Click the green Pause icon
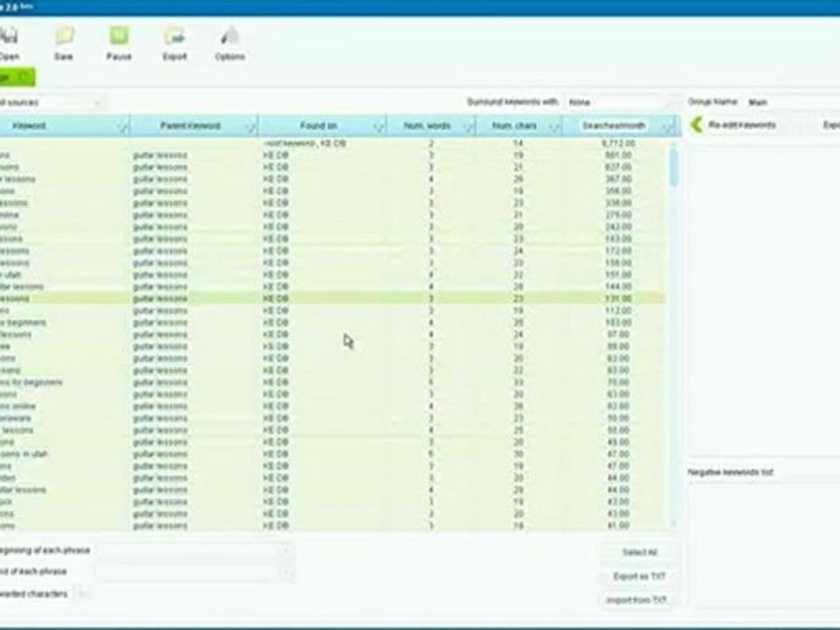The image size is (840, 630). coord(119,36)
